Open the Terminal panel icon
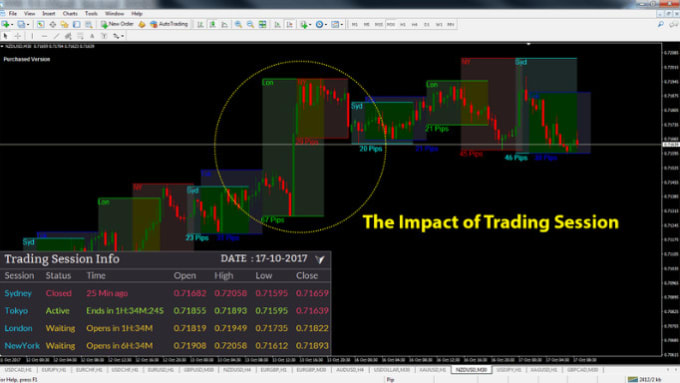Image resolution: width=680 pixels, height=383 pixels. (77, 24)
